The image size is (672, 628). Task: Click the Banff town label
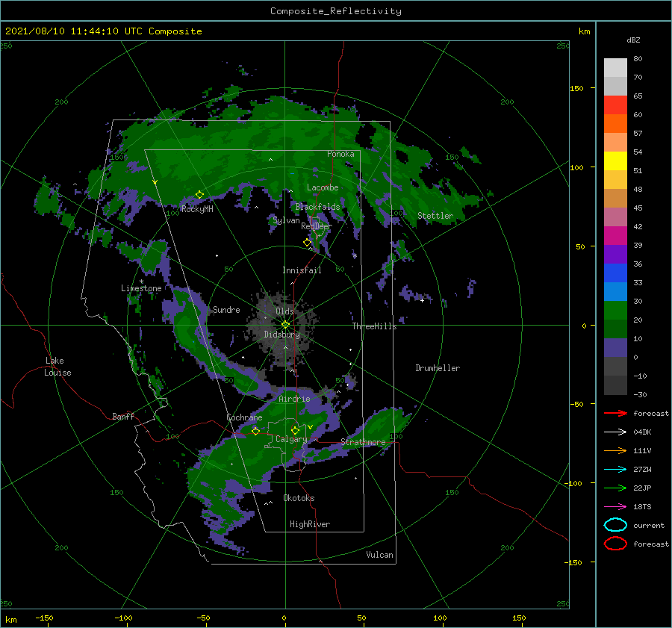pos(123,416)
